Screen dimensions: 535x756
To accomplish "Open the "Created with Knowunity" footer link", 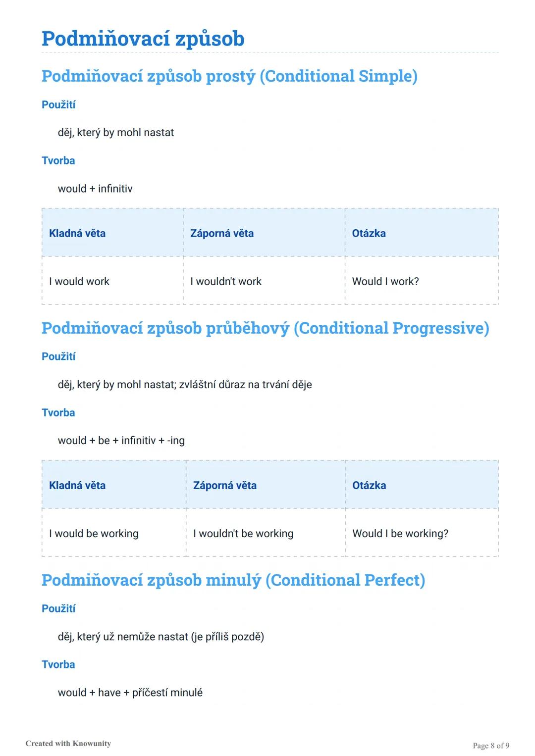I will (68, 743).
